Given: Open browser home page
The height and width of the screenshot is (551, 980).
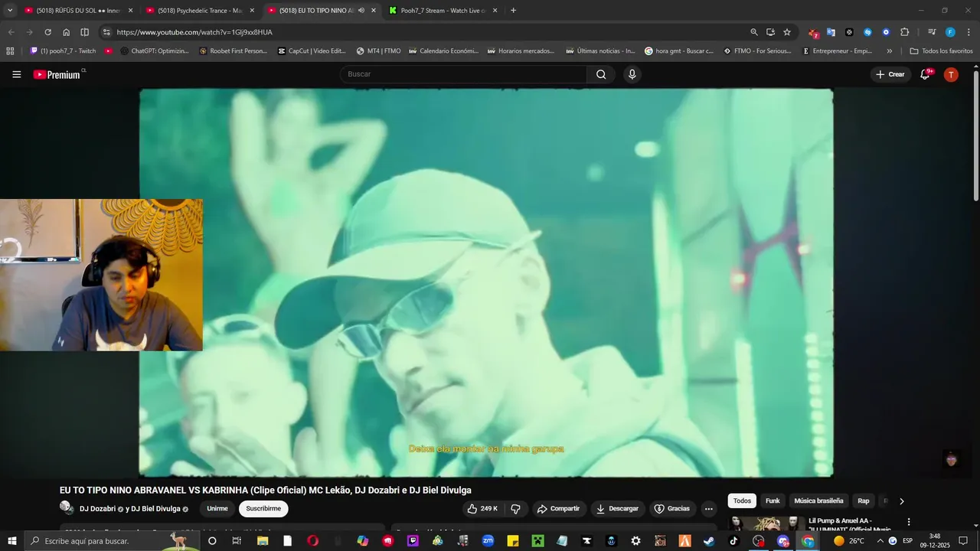Looking at the screenshot, I should pos(66,32).
